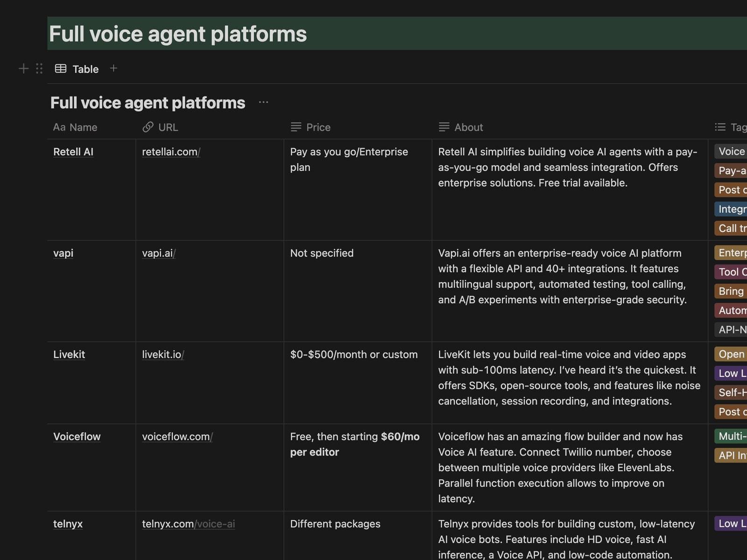Select the Table view tab
Screen dimensions: 747x560
pos(77,69)
